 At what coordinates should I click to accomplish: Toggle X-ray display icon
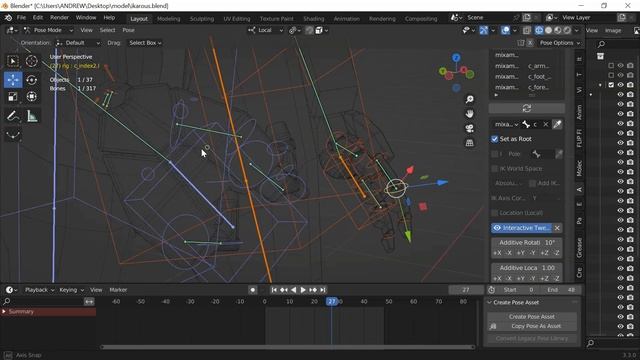[527, 30]
